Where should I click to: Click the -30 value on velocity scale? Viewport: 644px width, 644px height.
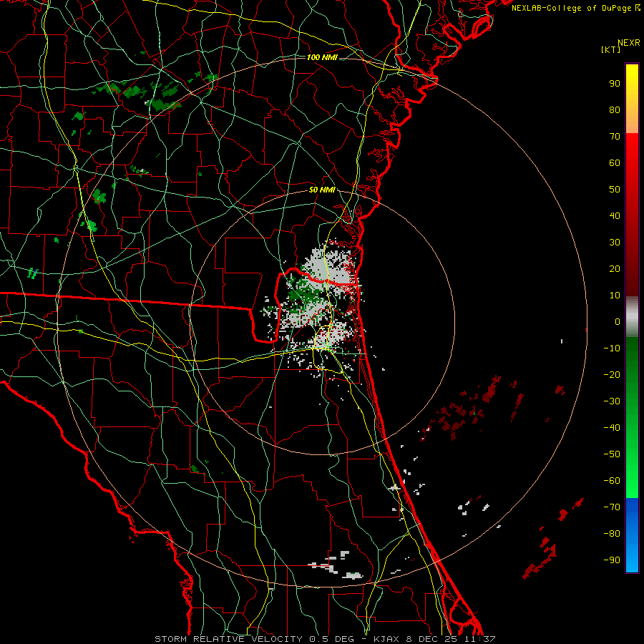(612, 401)
